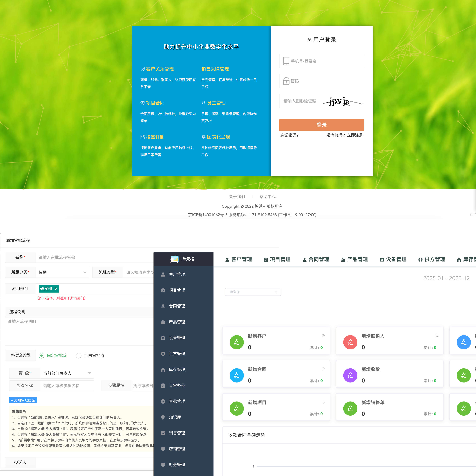Open 新增客户 details double-chevron arrow
This screenshot has width=476, height=476.
[x=323, y=336]
